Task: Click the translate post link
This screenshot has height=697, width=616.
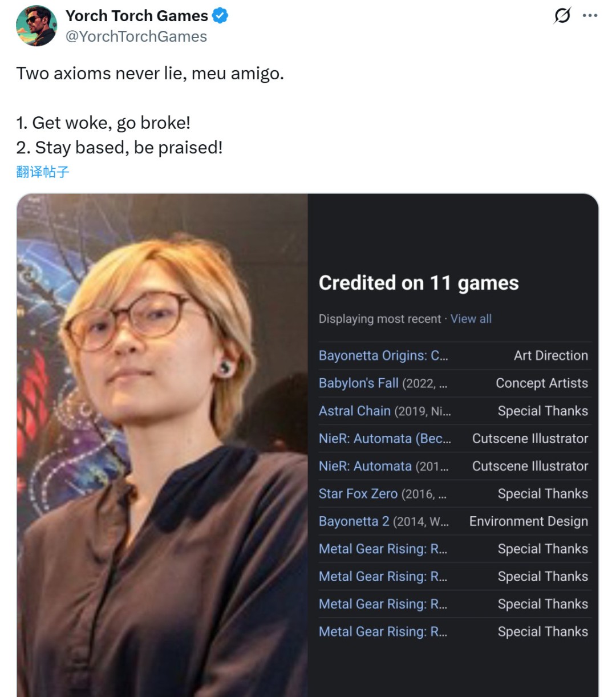Action: (x=43, y=172)
